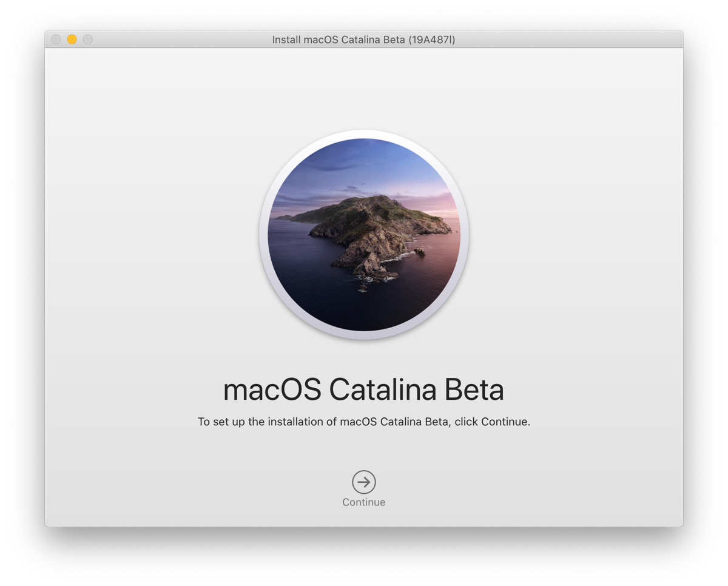Click the Continue arrow icon

coord(364,482)
